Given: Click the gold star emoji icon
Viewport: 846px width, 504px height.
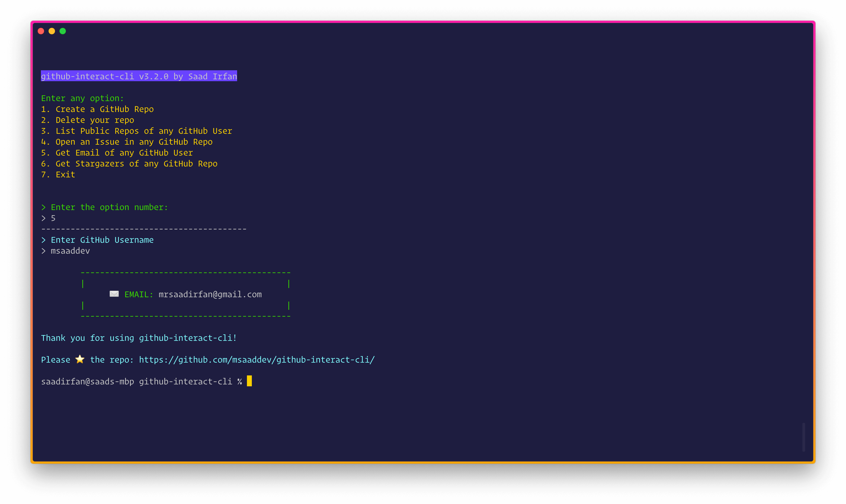Looking at the screenshot, I should pyautogui.click(x=80, y=359).
